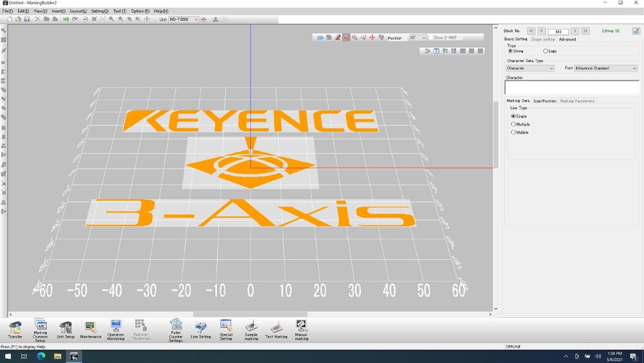Viewport: 644px width, 363px height.
Task: Click the Open file toolbar icon
Action: tap(18, 19)
